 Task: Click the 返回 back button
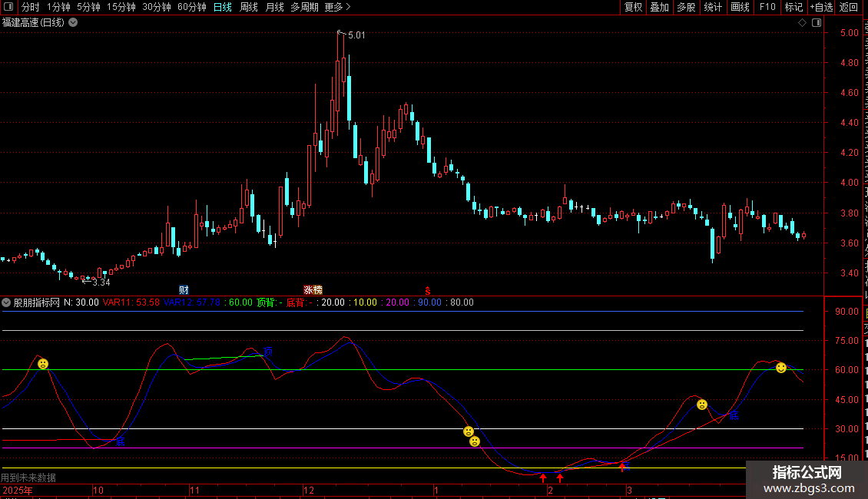point(849,7)
